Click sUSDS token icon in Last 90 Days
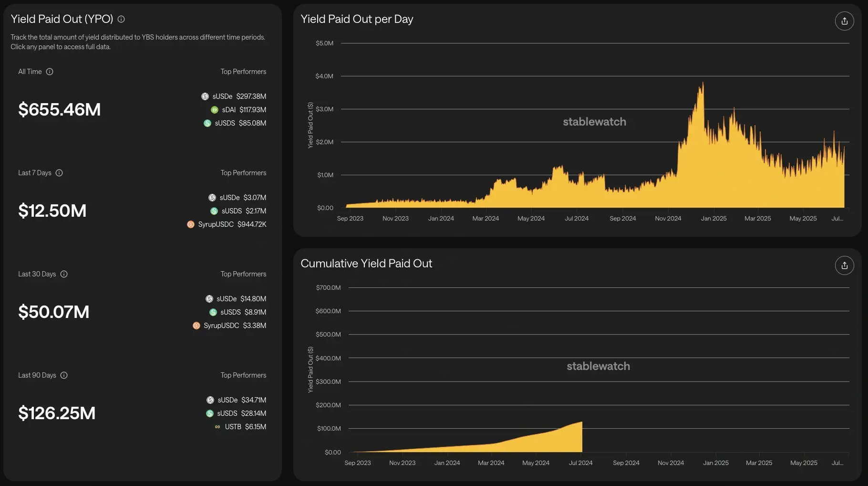This screenshot has height=486, width=868. pyautogui.click(x=210, y=413)
